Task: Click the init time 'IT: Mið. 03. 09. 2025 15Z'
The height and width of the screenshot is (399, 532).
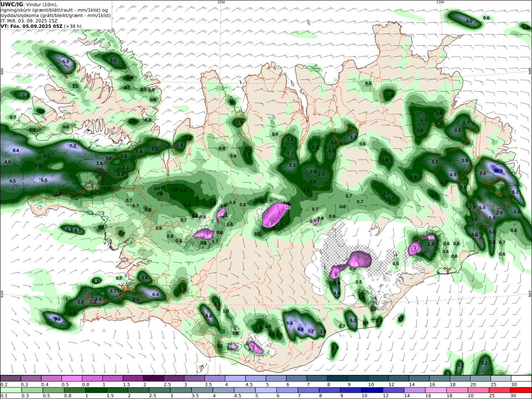Action: click(x=29, y=20)
